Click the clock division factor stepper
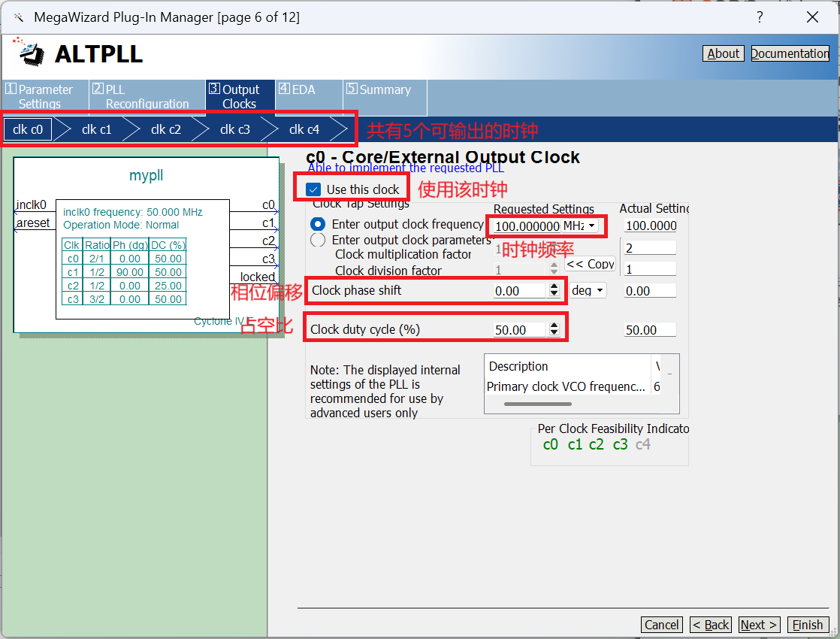 point(554,268)
